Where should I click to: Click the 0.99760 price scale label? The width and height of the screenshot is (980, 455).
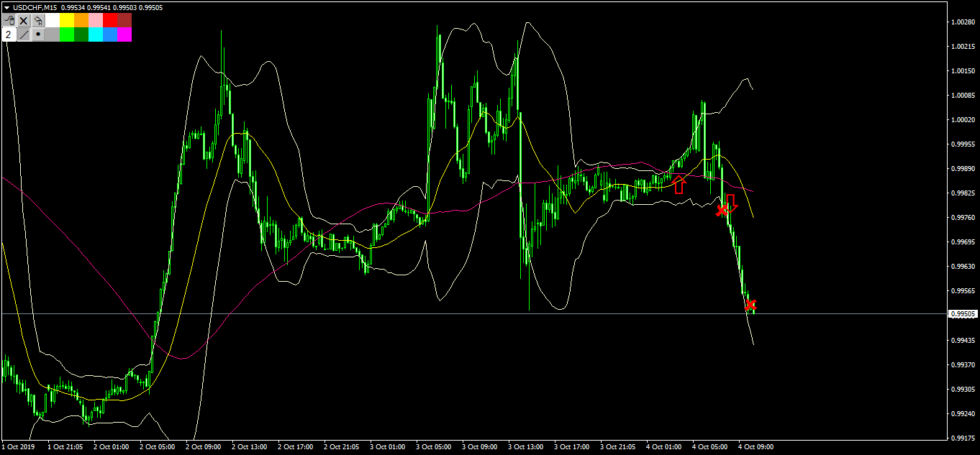[x=962, y=217]
